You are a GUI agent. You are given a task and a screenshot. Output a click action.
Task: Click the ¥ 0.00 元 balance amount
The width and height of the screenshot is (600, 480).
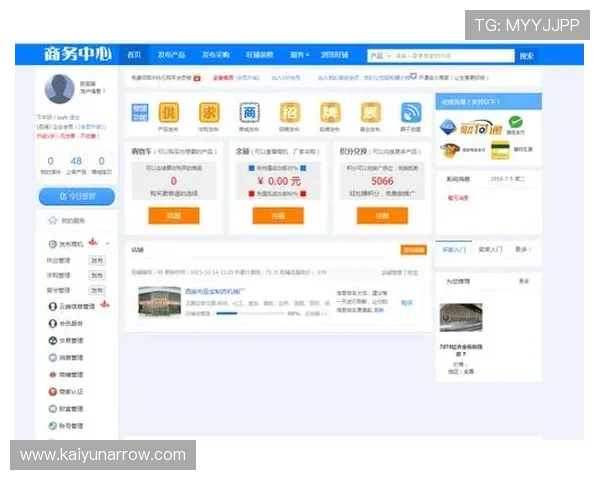279,181
